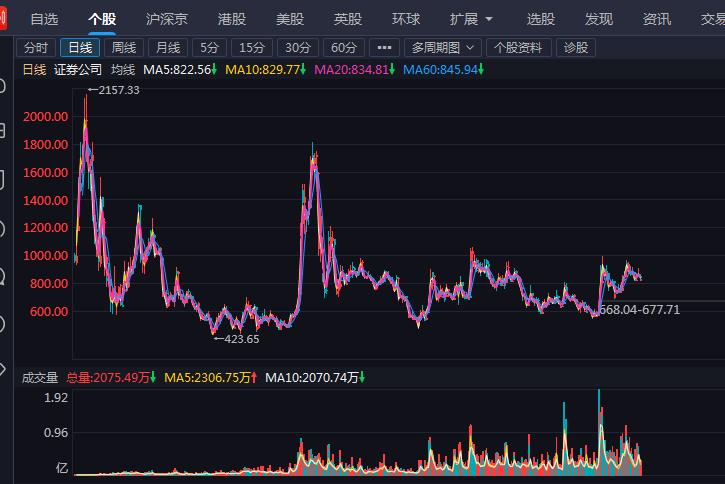Viewport: 725px width, 484px height.
Task: Open the 港股 tab
Action: (232, 19)
